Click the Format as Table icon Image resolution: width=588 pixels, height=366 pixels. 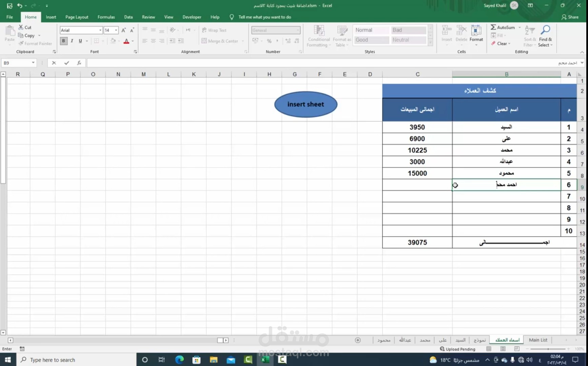coord(342,30)
